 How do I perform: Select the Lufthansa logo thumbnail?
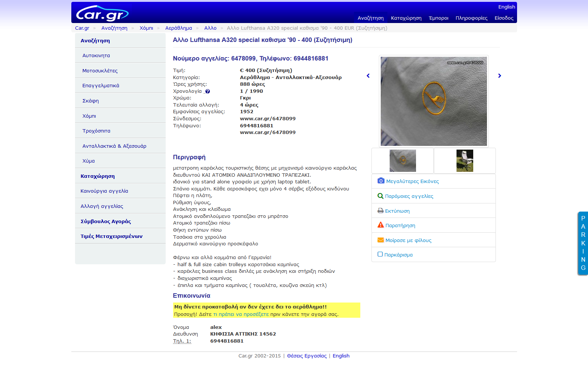[x=403, y=161]
